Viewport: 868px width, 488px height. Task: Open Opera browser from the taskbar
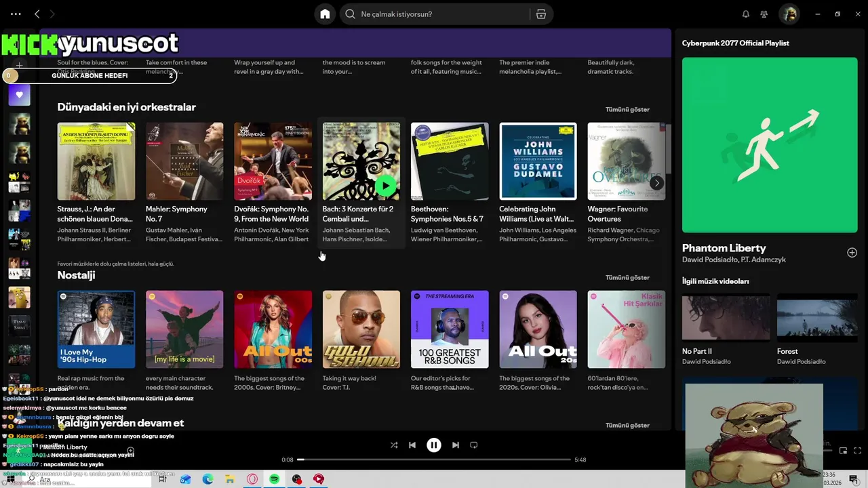pos(252,479)
